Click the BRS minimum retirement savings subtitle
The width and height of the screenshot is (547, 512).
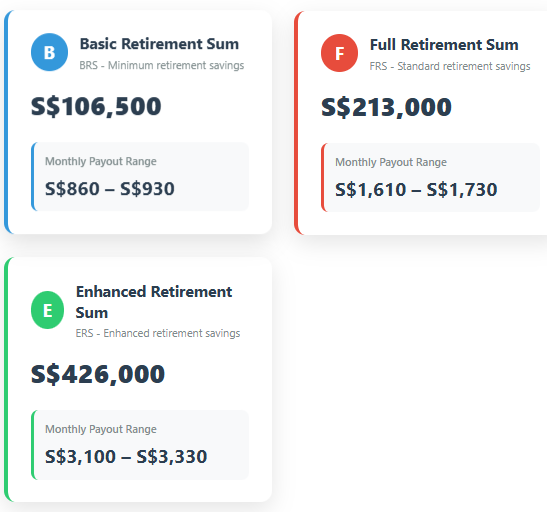[162, 65]
